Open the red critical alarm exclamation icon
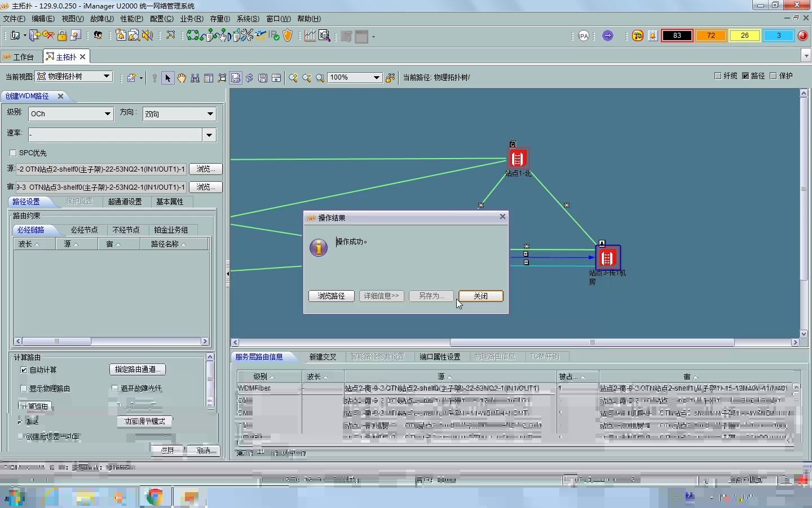The width and height of the screenshot is (812, 508). click(x=803, y=36)
